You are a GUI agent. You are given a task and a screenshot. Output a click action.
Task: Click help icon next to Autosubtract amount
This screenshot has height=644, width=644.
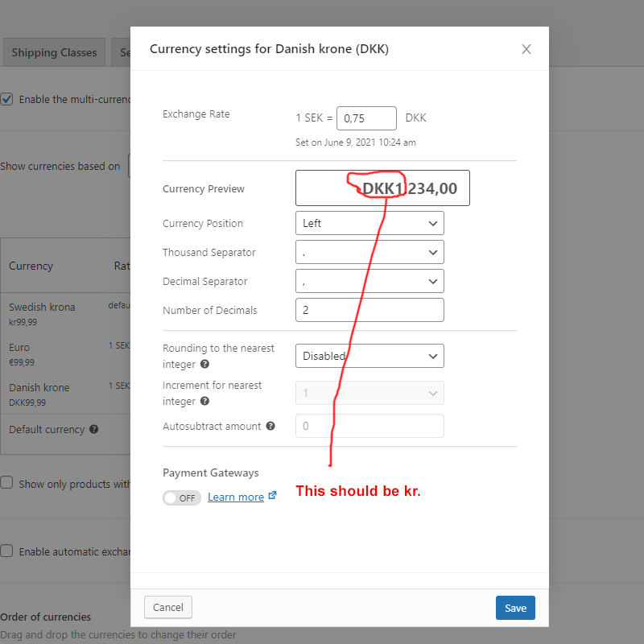point(270,426)
